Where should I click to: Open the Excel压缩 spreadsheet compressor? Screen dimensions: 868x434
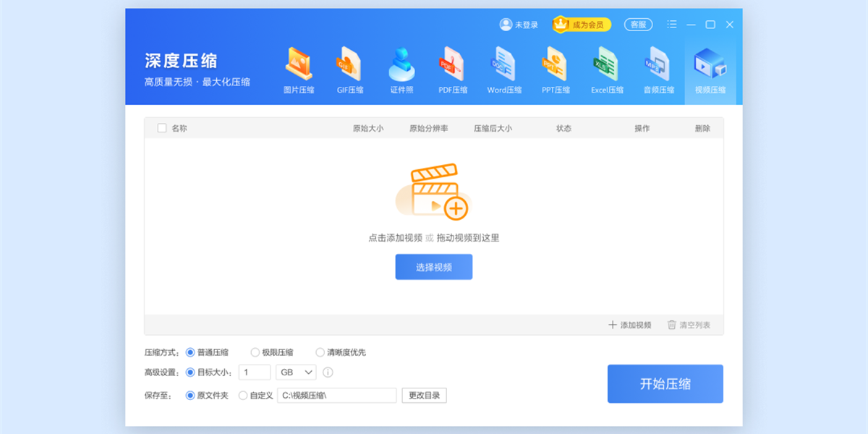606,69
